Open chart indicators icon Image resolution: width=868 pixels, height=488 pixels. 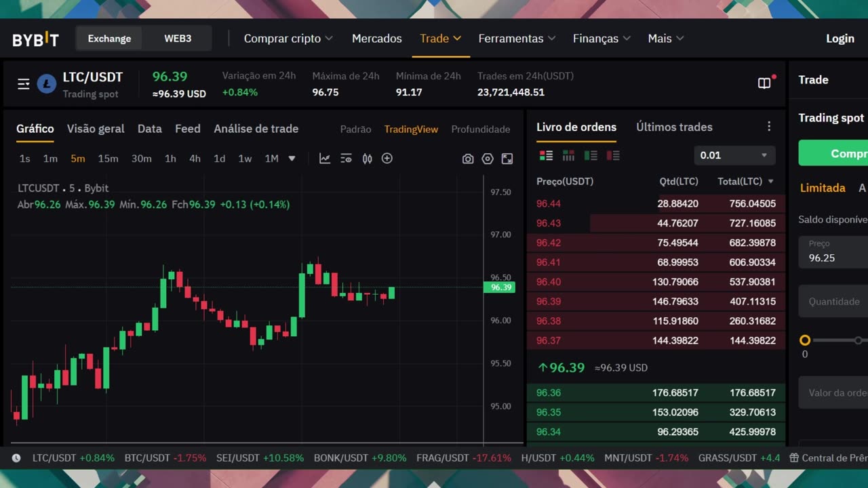325,159
